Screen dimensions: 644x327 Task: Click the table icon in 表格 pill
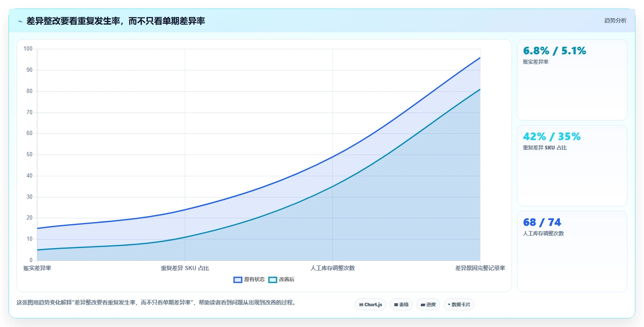click(396, 304)
